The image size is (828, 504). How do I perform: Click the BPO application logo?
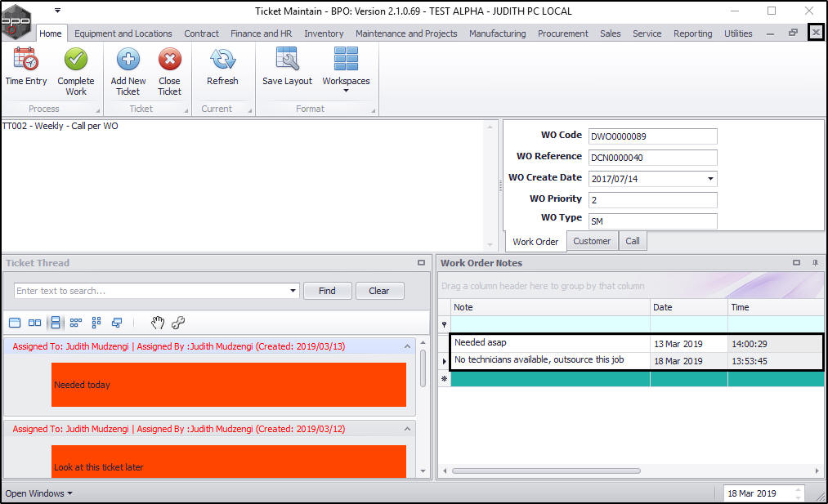[x=16, y=21]
